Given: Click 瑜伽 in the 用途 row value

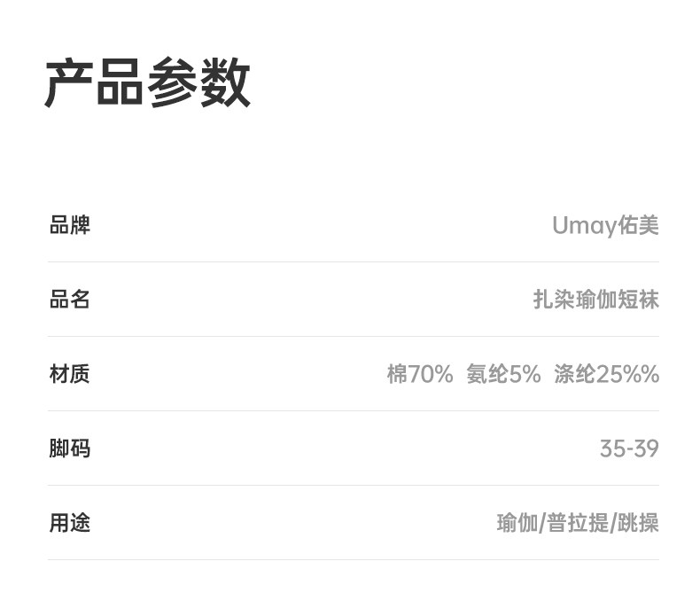Looking at the screenshot, I should (x=517, y=523).
